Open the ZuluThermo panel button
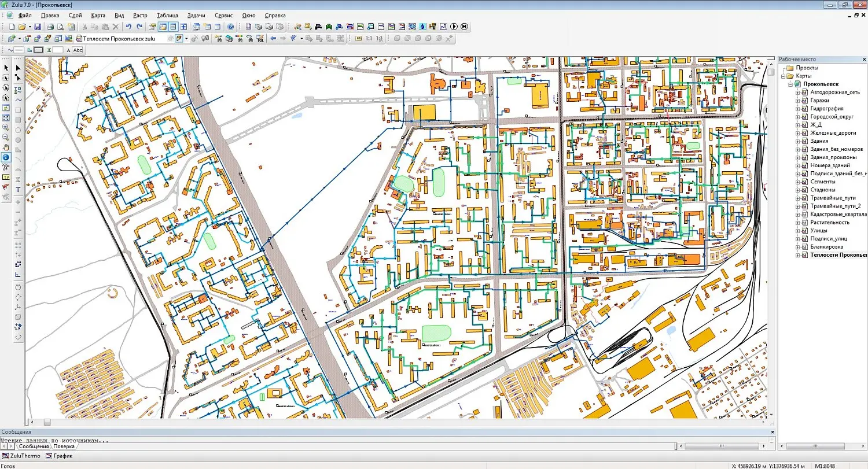The height and width of the screenshot is (469, 868). 22,456
